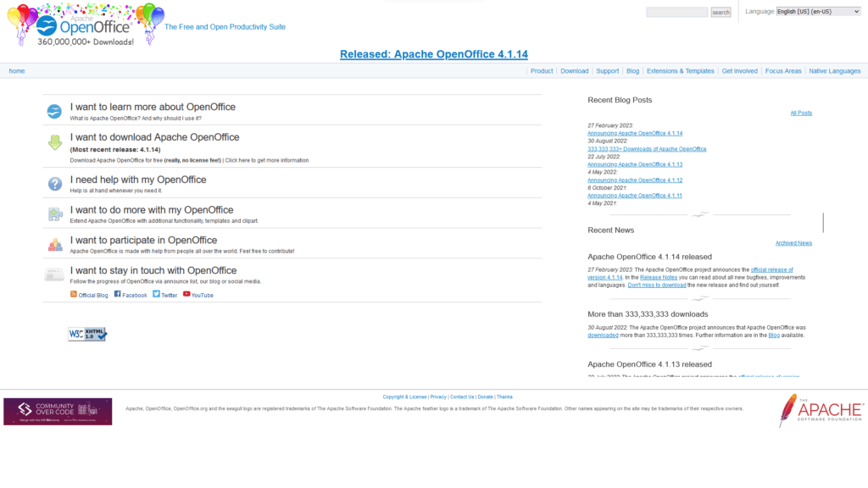
Task: Click I need help with my OpenOffice
Action: 138,180
